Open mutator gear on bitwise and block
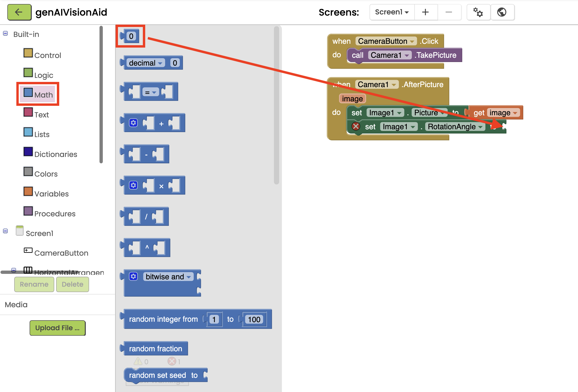 click(x=134, y=276)
